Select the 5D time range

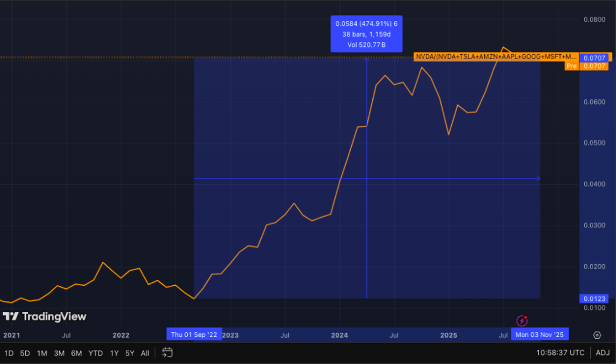coord(25,353)
